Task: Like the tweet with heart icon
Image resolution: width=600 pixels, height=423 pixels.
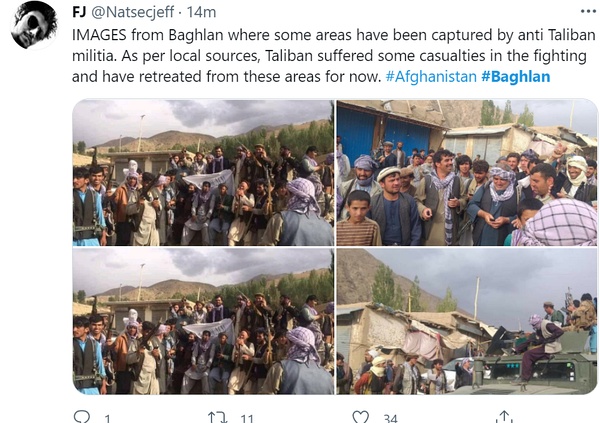Action: coord(360,417)
